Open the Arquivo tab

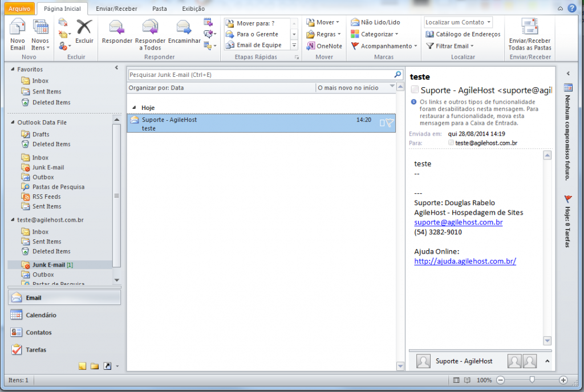19,8
